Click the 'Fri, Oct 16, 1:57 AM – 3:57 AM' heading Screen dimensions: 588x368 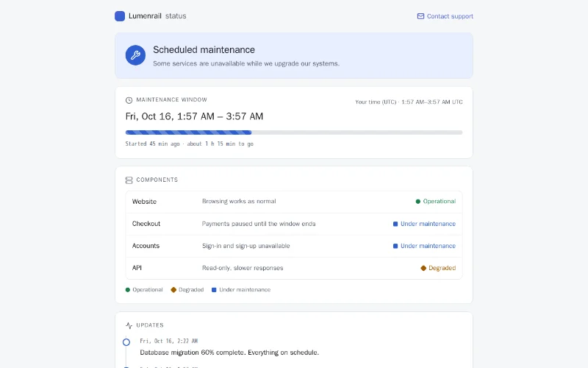(194, 116)
